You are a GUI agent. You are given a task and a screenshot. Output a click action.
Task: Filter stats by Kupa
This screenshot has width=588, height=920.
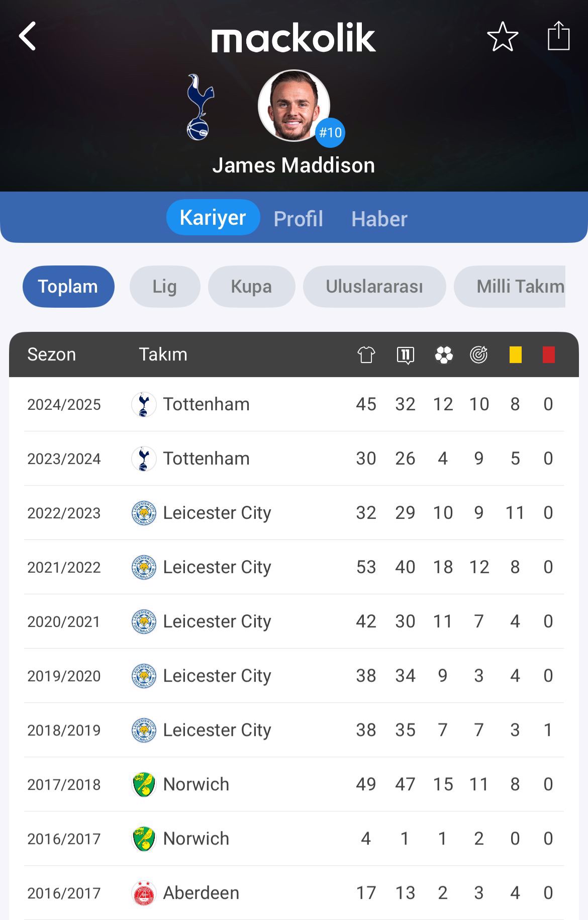[251, 287]
